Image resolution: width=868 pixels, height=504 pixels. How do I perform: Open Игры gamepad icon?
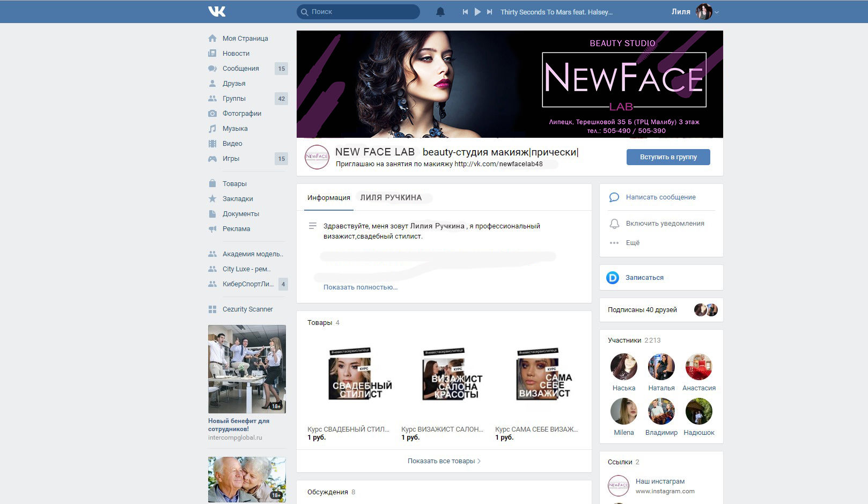pyautogui.click(x=212, y=159)
